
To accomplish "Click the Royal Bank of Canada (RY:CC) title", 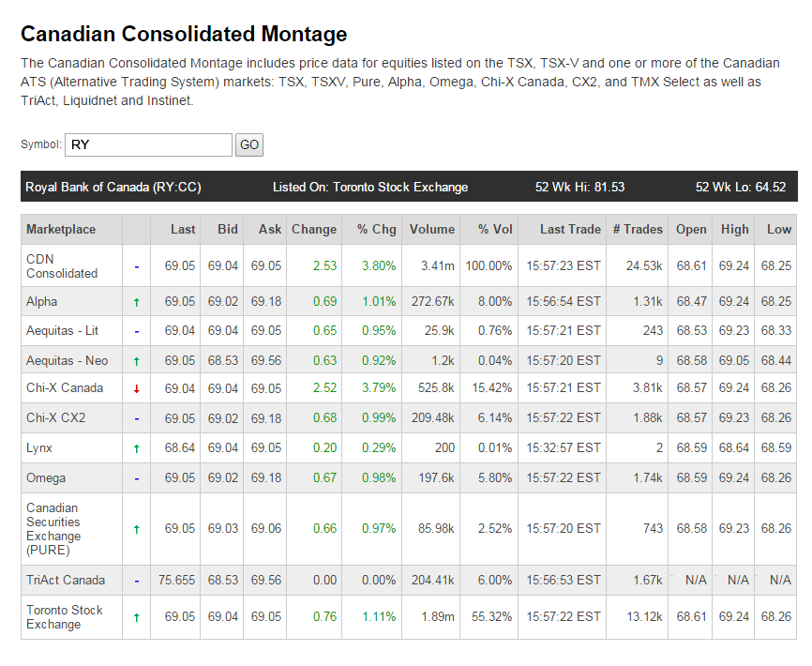I will [x=113, y=187].
